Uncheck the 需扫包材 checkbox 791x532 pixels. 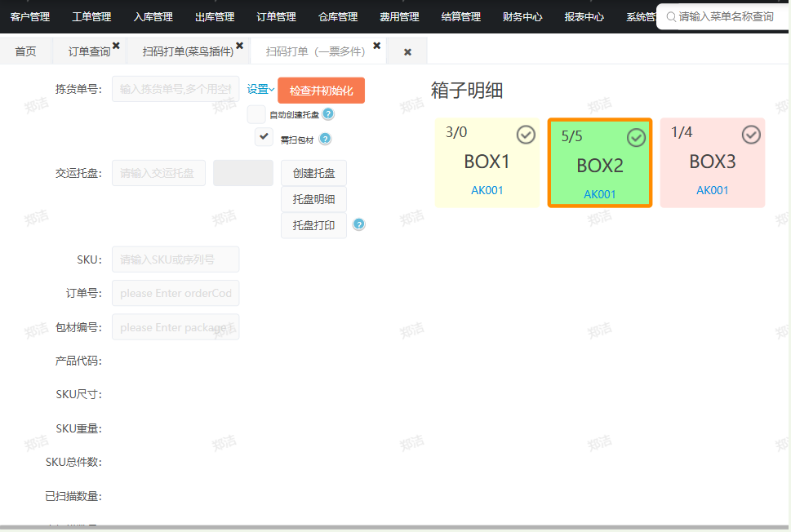pos(264,136)
